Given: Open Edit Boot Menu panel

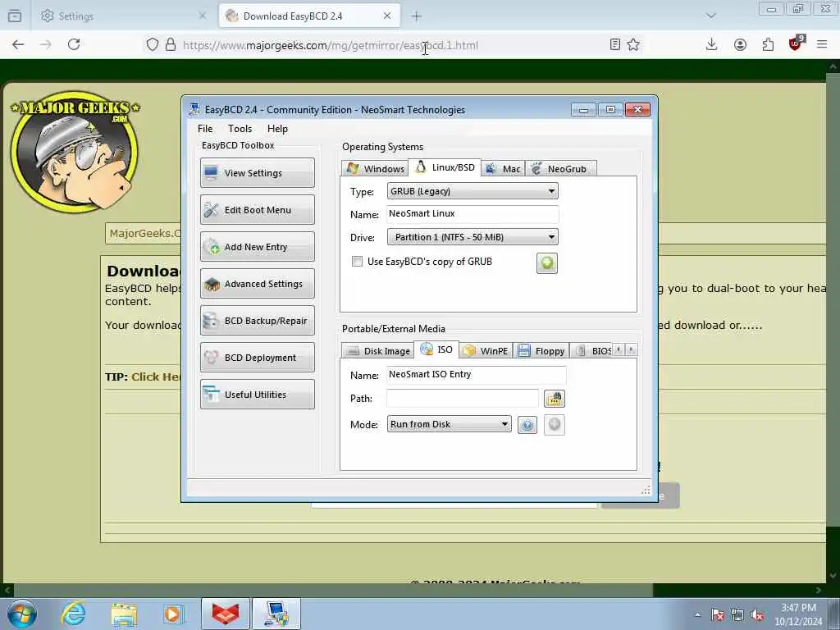Looking at the screenshot, I should (257, 209).
